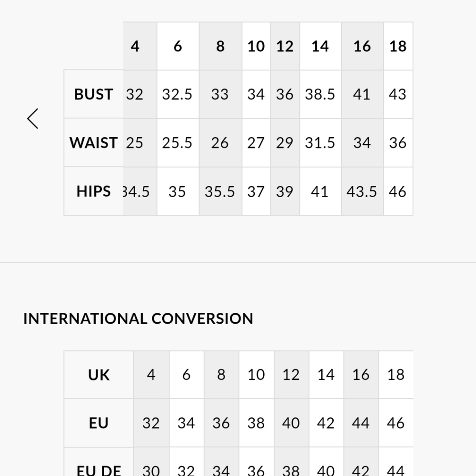Click bust measurement 32.5 cell
Screen dimensions: 476x476
click(x=178, y=94)
